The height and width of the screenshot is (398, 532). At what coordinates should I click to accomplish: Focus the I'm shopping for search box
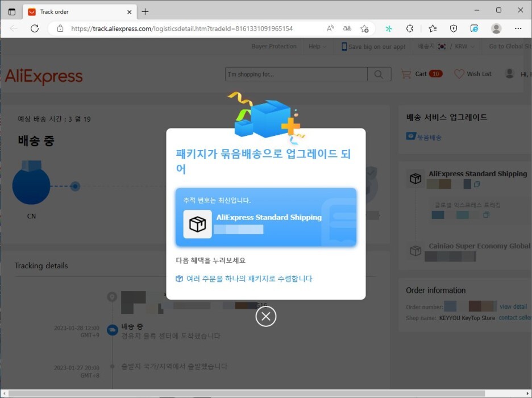click(296, 74)
